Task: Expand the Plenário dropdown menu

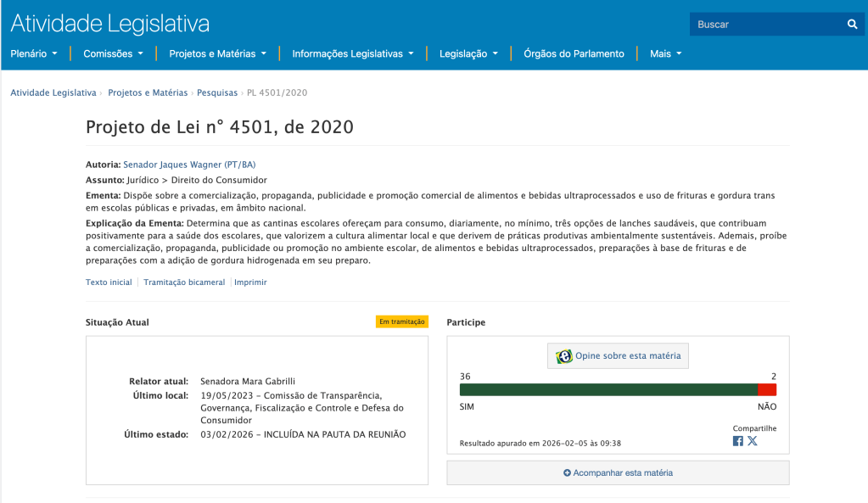Action: click(34, 53)
